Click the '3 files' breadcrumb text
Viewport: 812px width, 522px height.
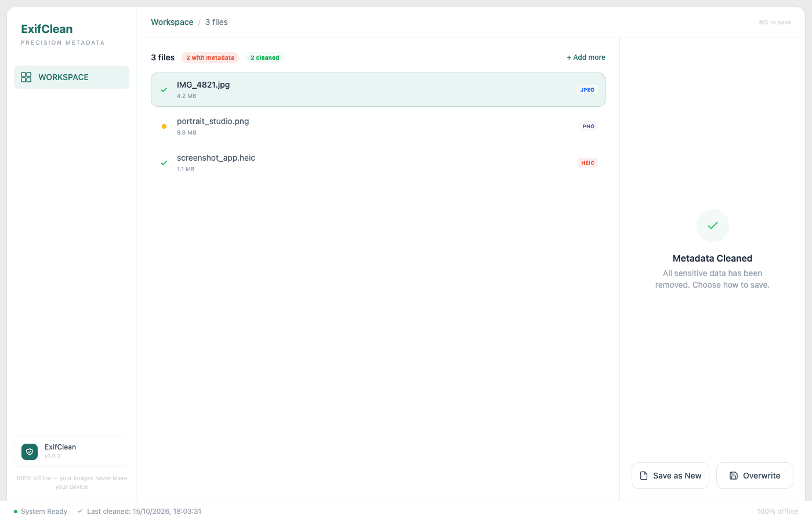(x=216, y=22)
